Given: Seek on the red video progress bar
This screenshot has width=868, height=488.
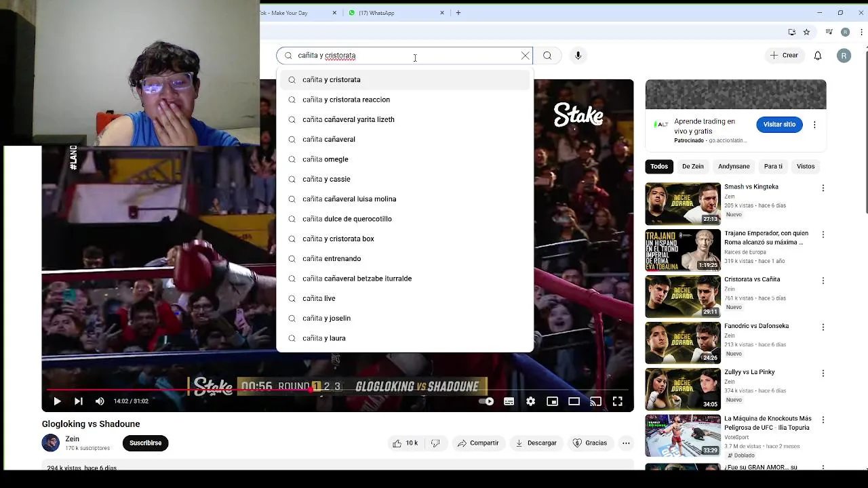Looking at the screenshot, I should point(338,390).
